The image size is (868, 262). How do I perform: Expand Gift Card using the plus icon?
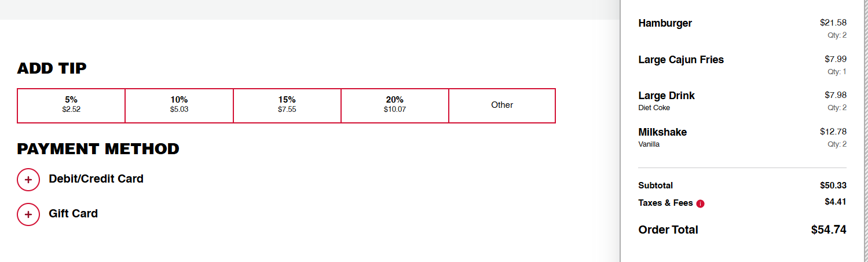(28, 214)
